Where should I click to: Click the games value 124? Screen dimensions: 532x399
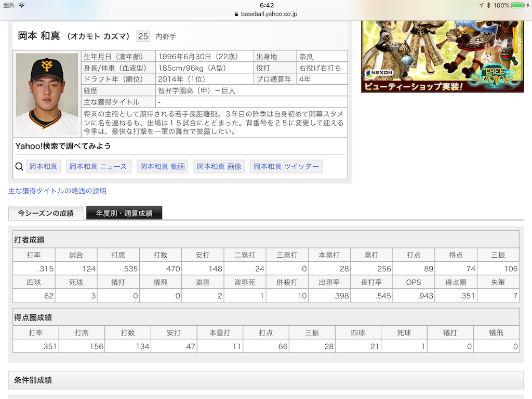(89, 269)
